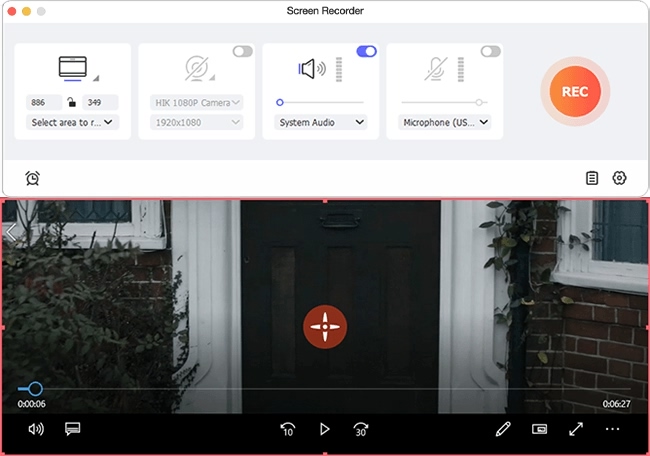This screenshot has width=650, height=456.
Task: Click the total duration 0:06:27
Action: [x=616, y=404]
